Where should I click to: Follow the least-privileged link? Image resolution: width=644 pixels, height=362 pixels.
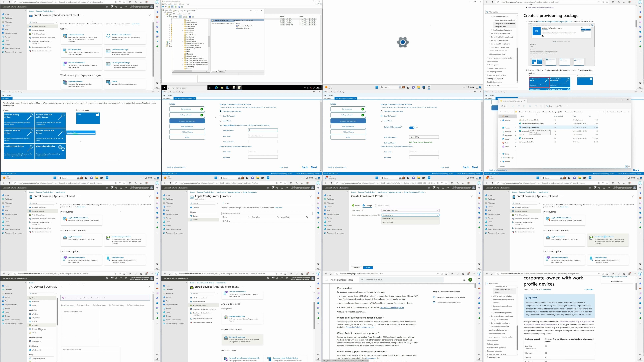229,125
